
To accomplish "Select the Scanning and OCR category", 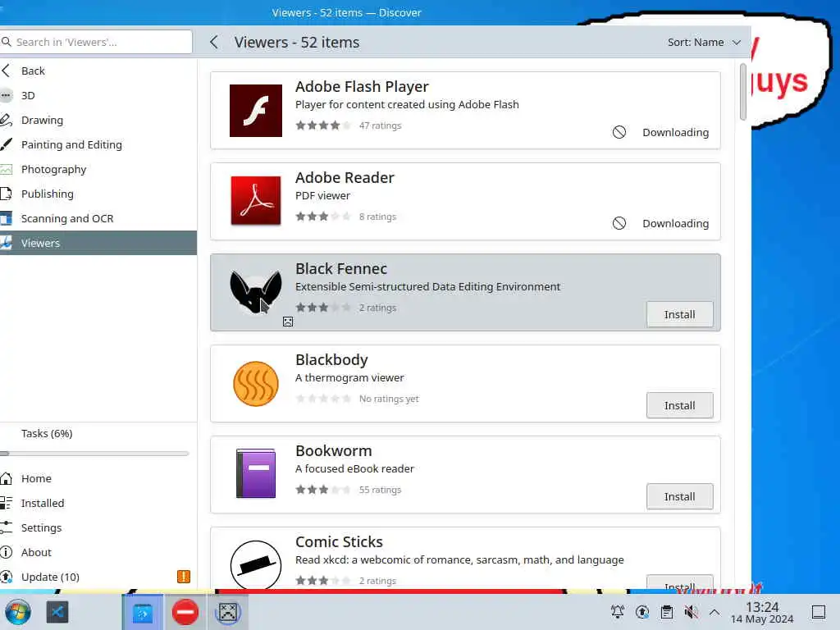I will [x=98, y=218].
